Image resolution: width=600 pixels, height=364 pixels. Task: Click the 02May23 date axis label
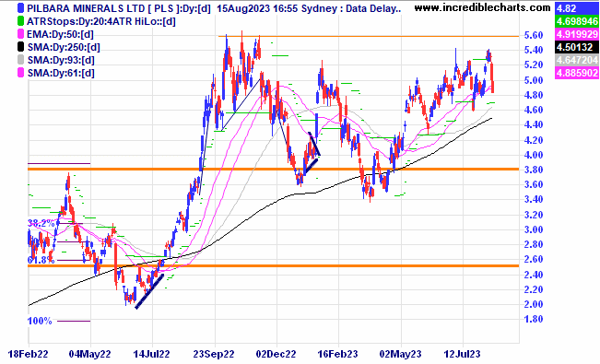point(400,355)
